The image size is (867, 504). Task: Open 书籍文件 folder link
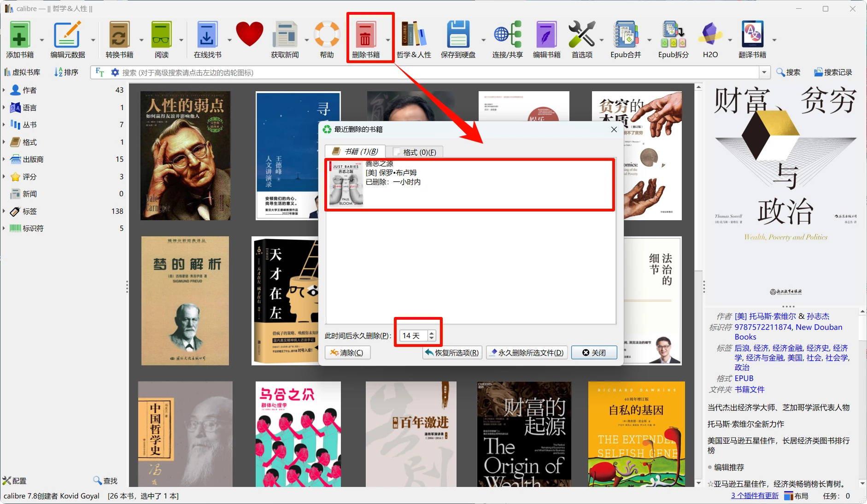[750, 389]
